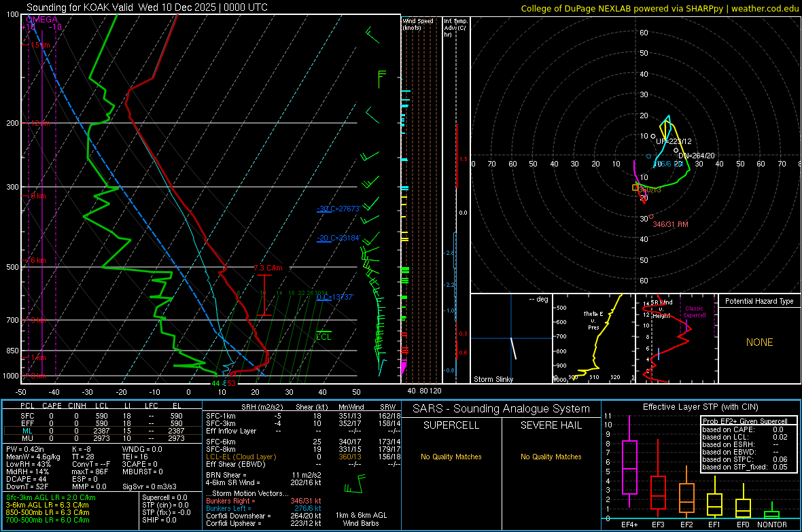Image resolution: width=802 pixels, height=532 pixels.
Task: Click the 'Theta-E v. Pres' inset label
Action: [593, 321]
